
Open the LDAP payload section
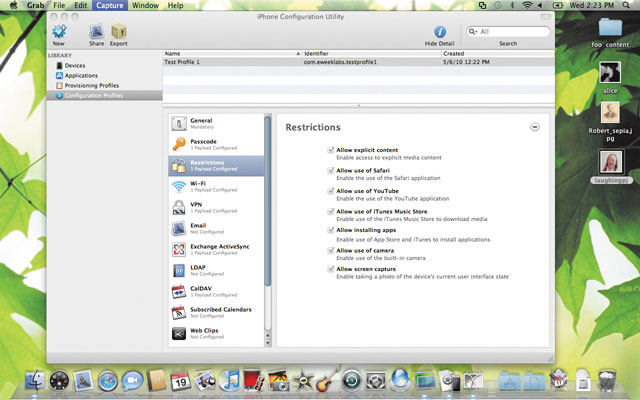[x=216, y=271]
